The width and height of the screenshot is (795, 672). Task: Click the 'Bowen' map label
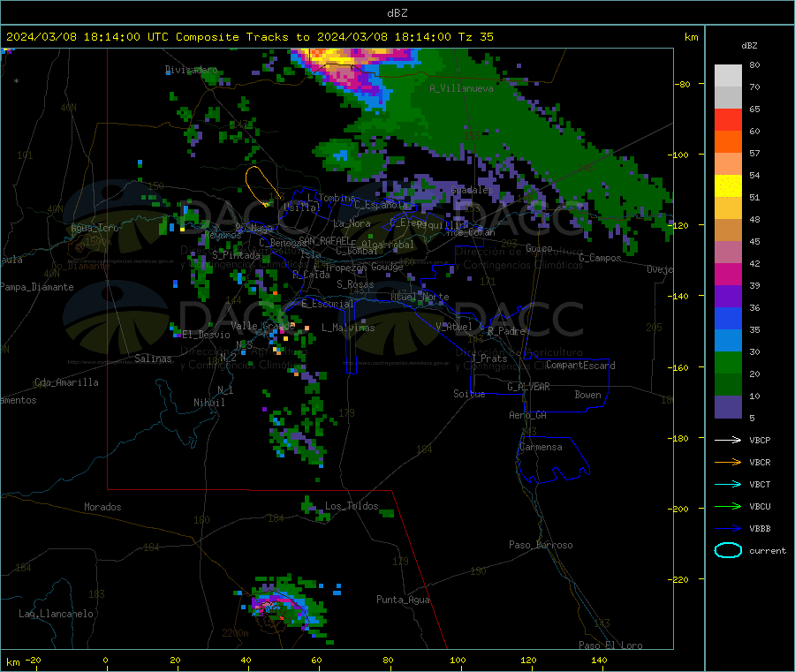point(587,395)
